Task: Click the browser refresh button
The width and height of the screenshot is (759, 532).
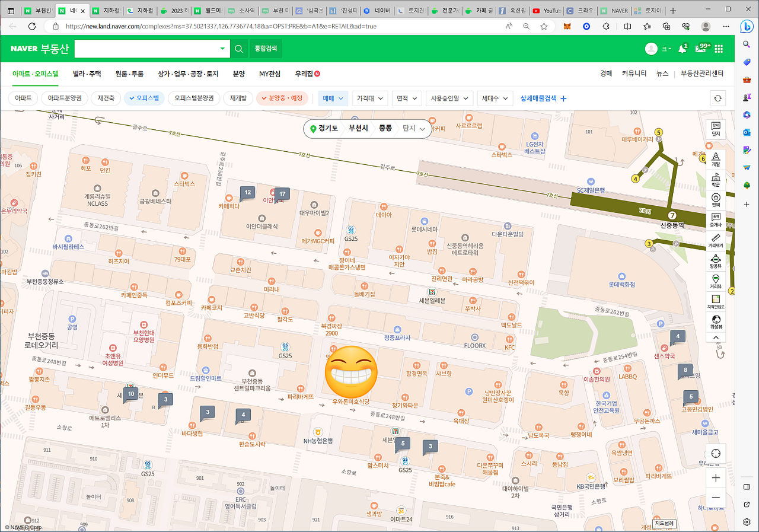Action: (32, 27)
